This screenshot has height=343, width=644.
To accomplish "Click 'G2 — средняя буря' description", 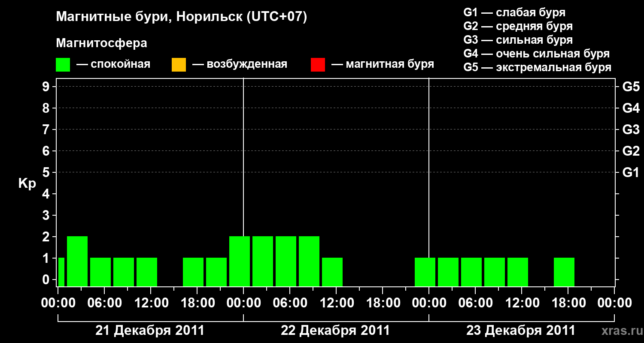I will point(518,26).
